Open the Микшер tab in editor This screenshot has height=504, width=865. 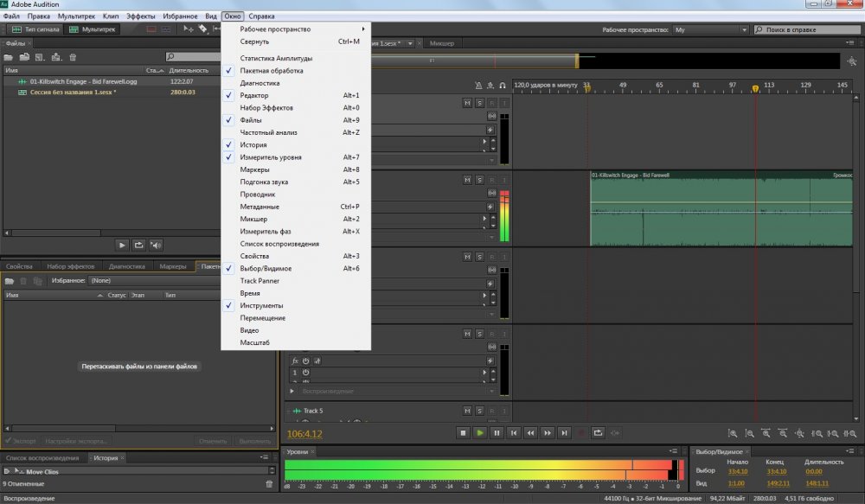pos(442,43)
